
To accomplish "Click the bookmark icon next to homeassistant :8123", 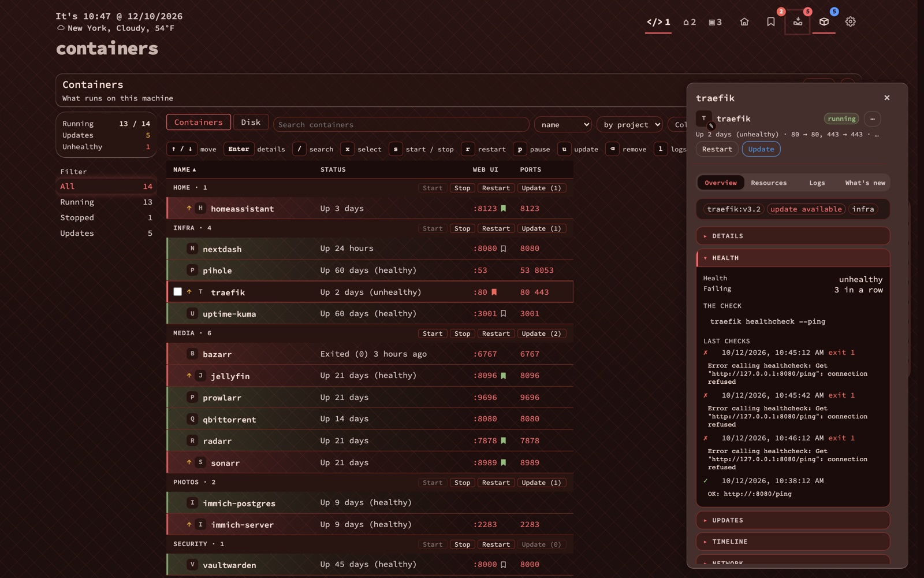I will (503, 209).
